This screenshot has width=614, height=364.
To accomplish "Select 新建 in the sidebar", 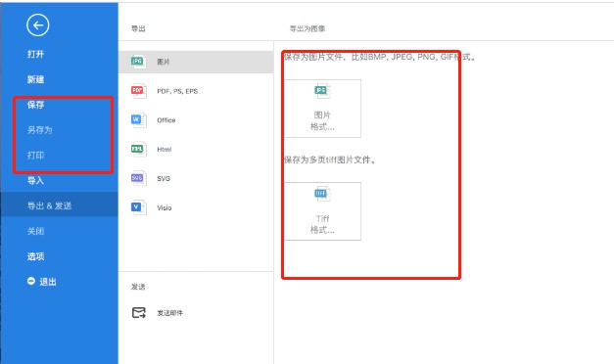I will (35, 79).
